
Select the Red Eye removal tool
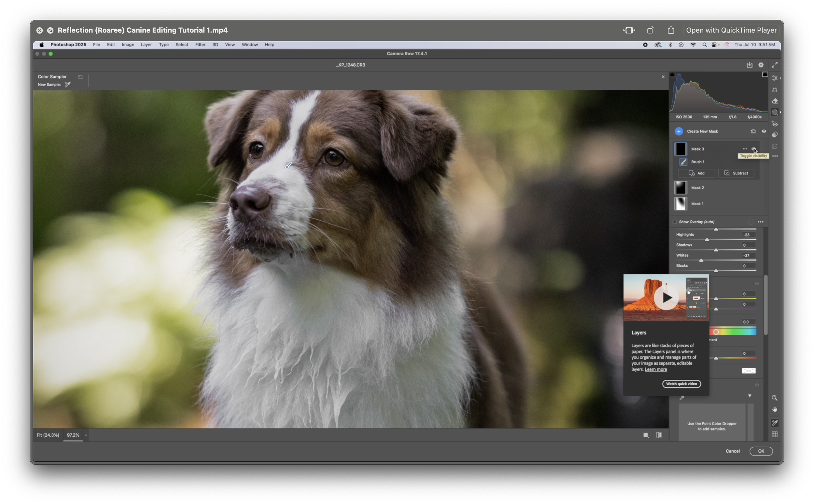click(x=774, y=124)
